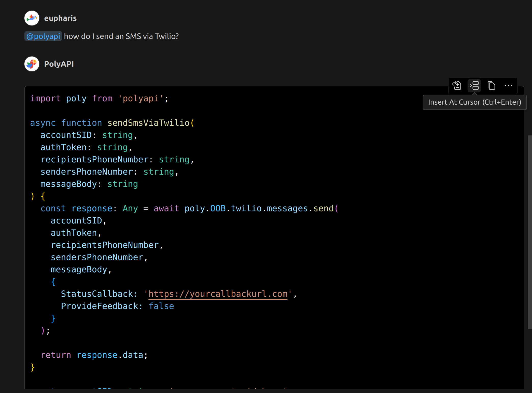
Task: Click the 'const response: Any' declaration
Action: pos(89,208)
